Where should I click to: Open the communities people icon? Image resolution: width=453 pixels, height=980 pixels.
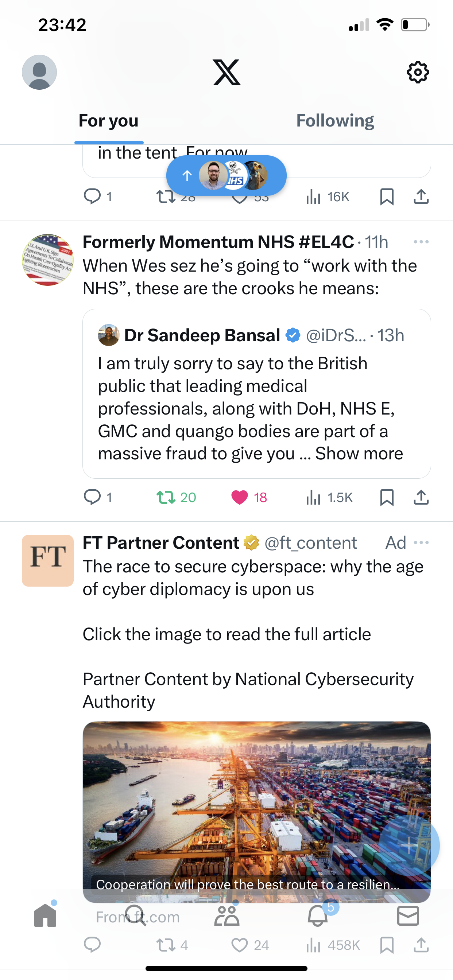click(x=227, y=915)
